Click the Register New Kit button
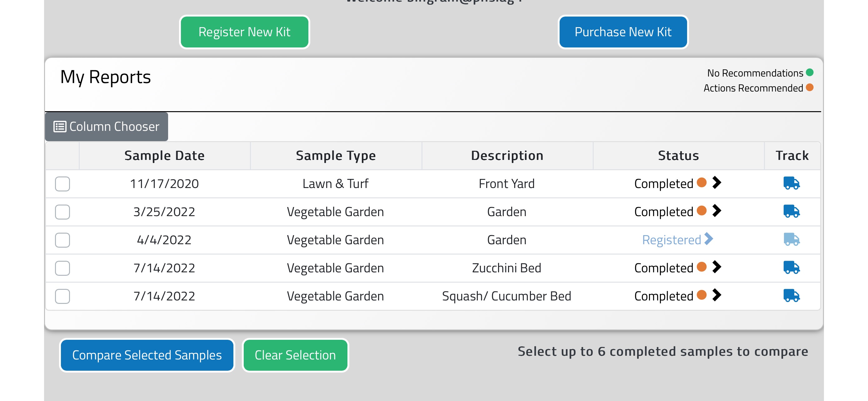 point(244,32)
